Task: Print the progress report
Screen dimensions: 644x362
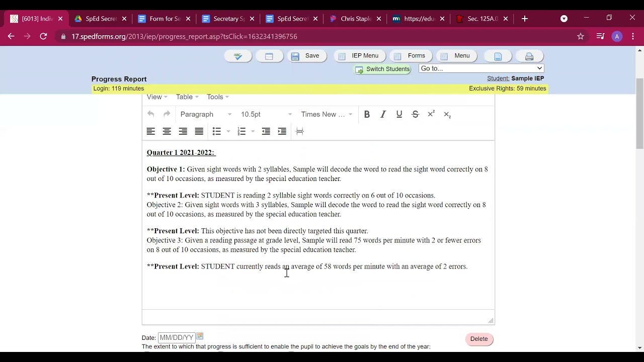Action: pyautogui.click(x=529, y=56)
